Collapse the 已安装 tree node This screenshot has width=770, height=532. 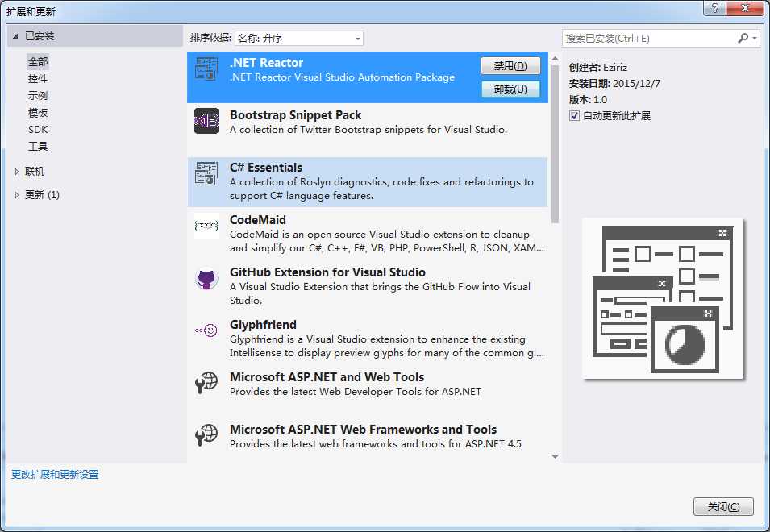[15, 36]
